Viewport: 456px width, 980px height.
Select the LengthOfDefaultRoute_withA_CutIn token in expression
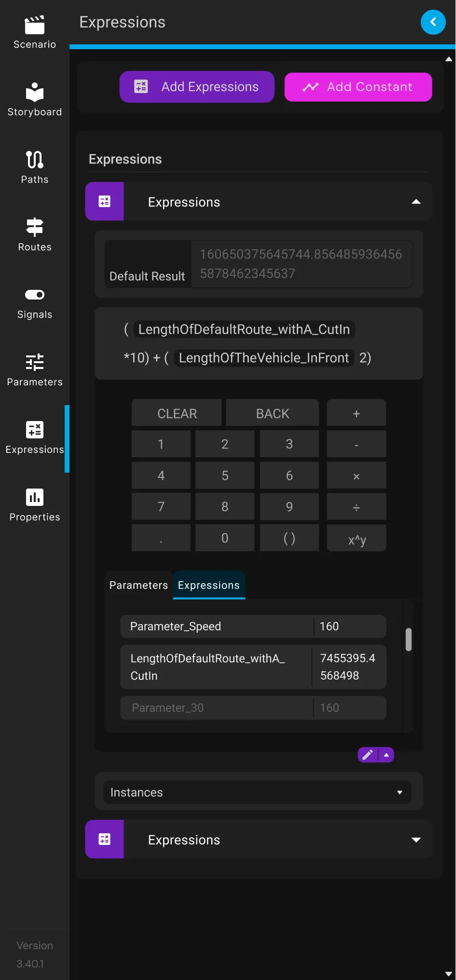pyautogui.click(x=244, y=329)
